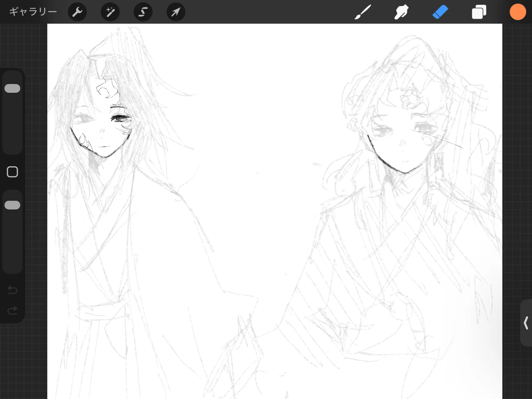Open the Layers panel
Image resolution: width=532 pixels, height=399 pixels.
[x=479, y=12]
